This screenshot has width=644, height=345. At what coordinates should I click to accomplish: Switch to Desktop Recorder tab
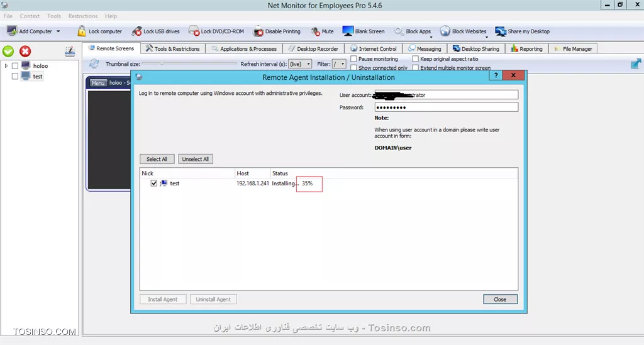coord(313,48)
